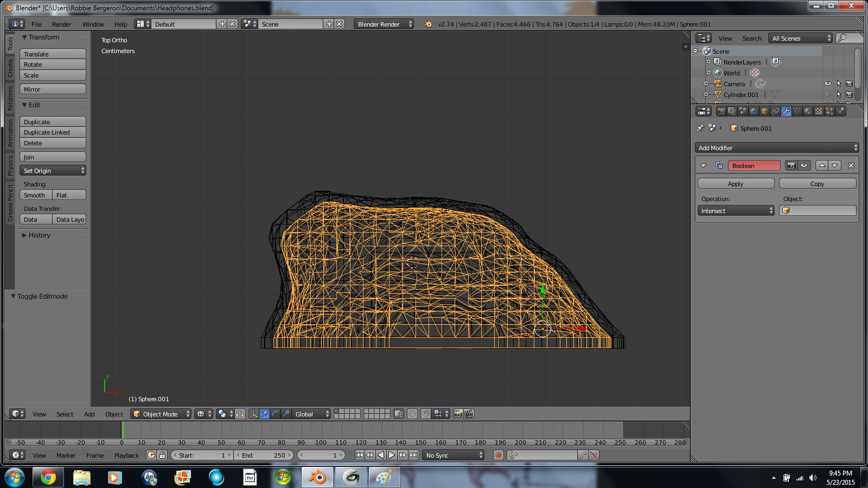868x488 pixels.
Task: Open the All Scenes outliner filter
Action: (x=800, y=38)
